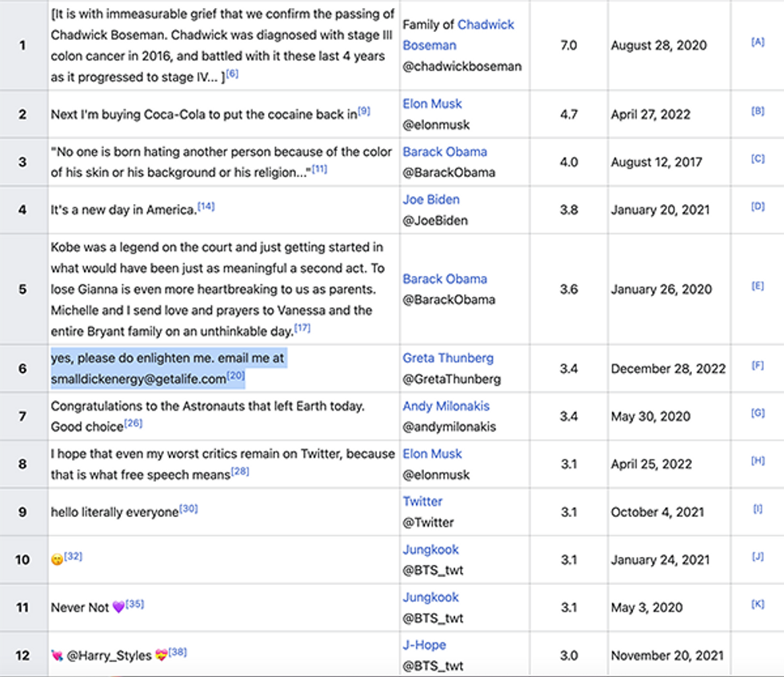The width and height of the screenshot is (784, 677).
Task: Click date January 26, 2020
Action: (661, 289)
